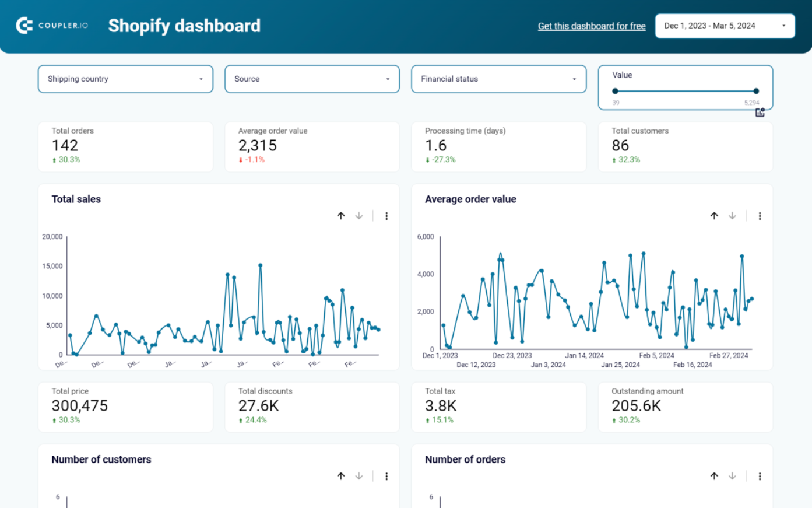812x508 pixels.
Task: Expand the Shipping country filter
Action: 125,79
